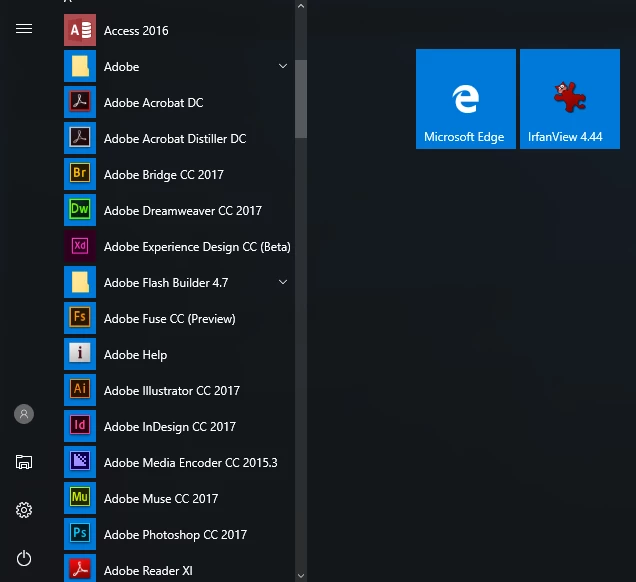Click the Experience Design Xd icon
This screenshot has height=582, width=636.
(80, 246)
